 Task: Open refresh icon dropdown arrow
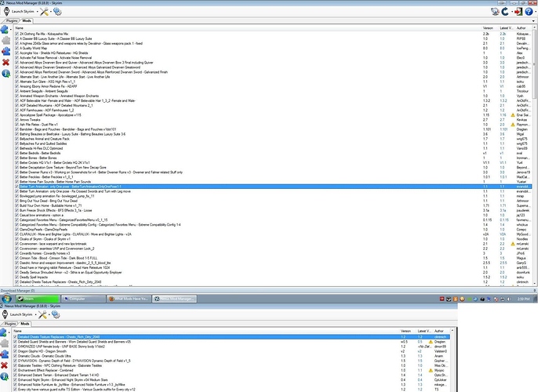point(512,12)
